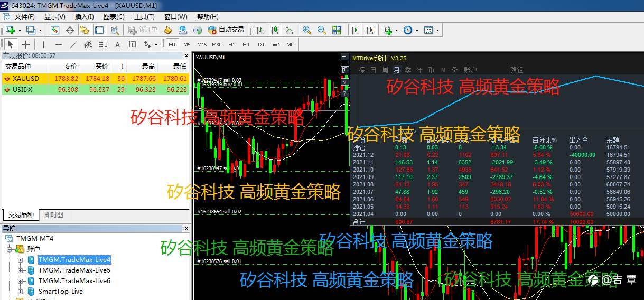Click the 新订单 new order button
644x300 pixels.
tap(143, 30)
